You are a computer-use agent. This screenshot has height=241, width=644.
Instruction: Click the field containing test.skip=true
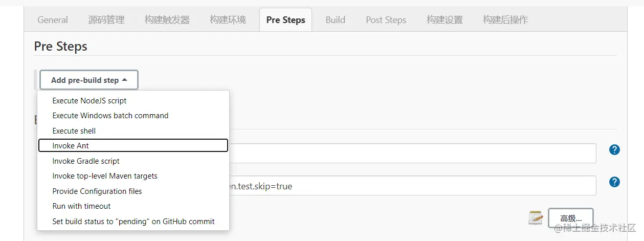tap(409, 186)
